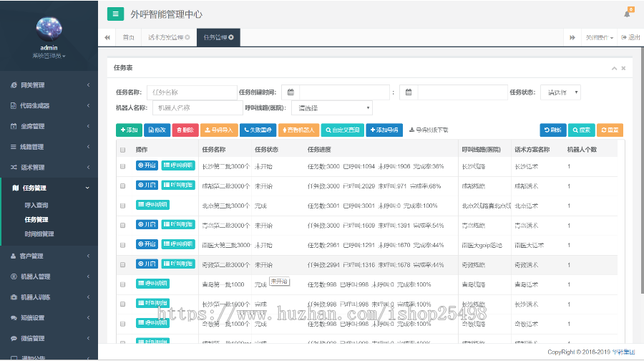Click the 代码生成器 sidebar icon
Image resolution: width=644 pixels, height=361 pixels.
tap(14, 106)
